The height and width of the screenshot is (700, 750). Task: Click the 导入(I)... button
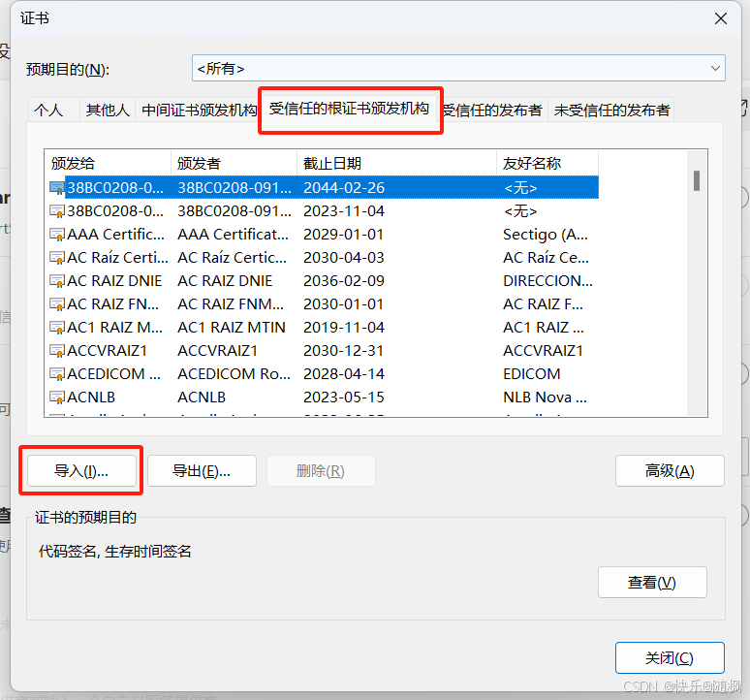coord(81,471)
